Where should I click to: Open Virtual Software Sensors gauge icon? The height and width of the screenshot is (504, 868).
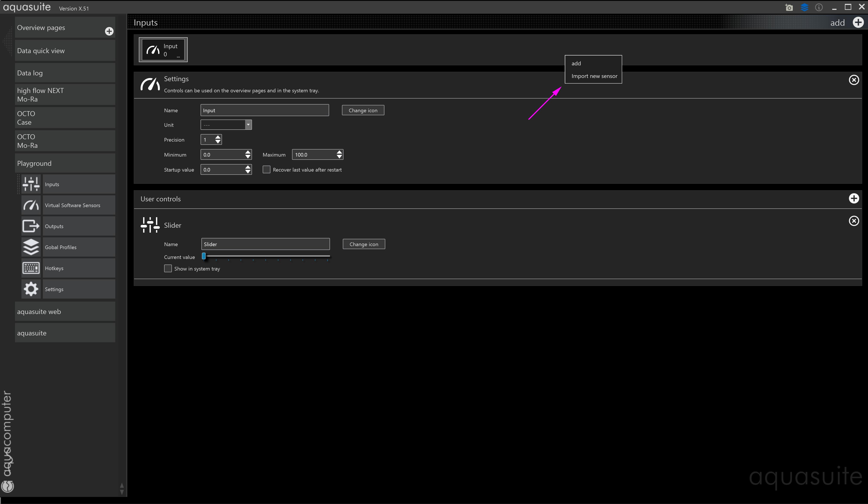pos(31,205)
